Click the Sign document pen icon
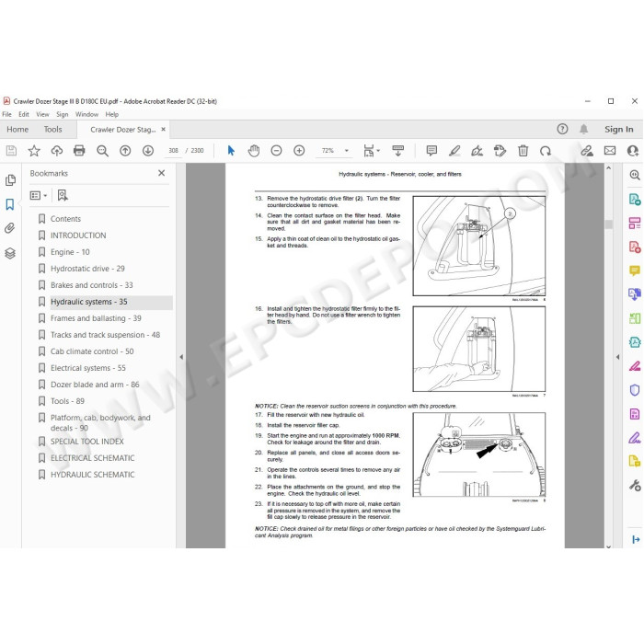 point(477,151)
